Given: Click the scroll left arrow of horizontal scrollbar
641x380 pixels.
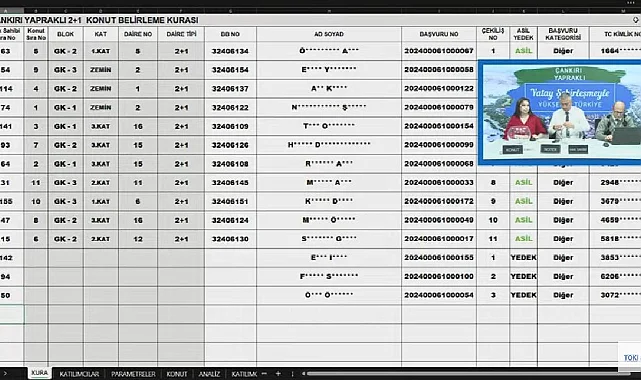Looking at the screenshot, I should [303, 374].
